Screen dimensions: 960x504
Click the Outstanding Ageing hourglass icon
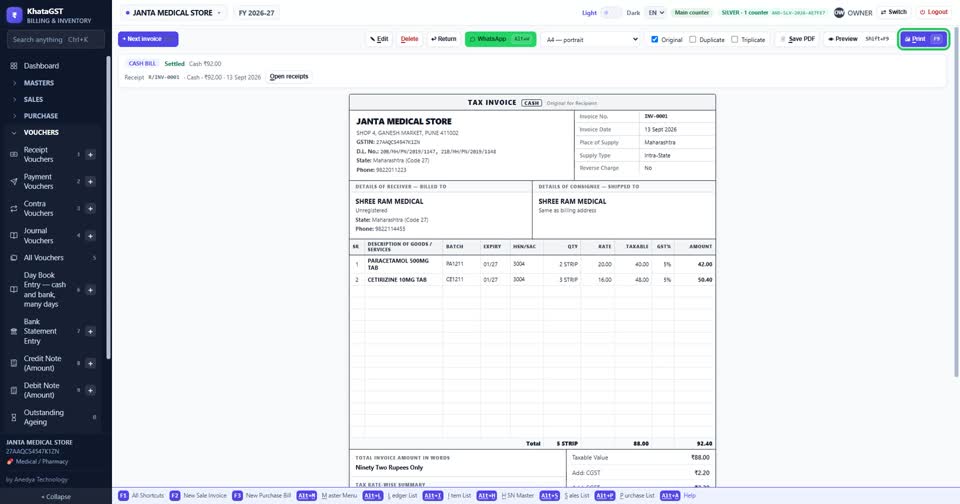point(13,417)
